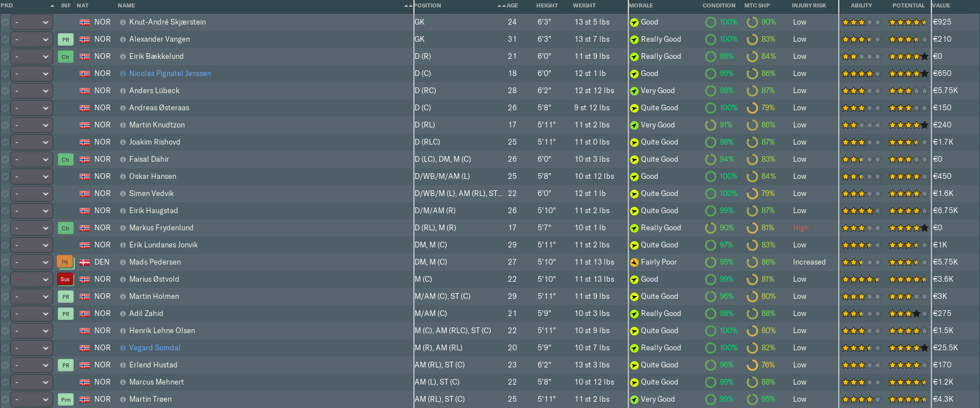Toggle selection check for Knut-André Skjærstein row
This screenshot has height=408, width=980.
[5, 22]
